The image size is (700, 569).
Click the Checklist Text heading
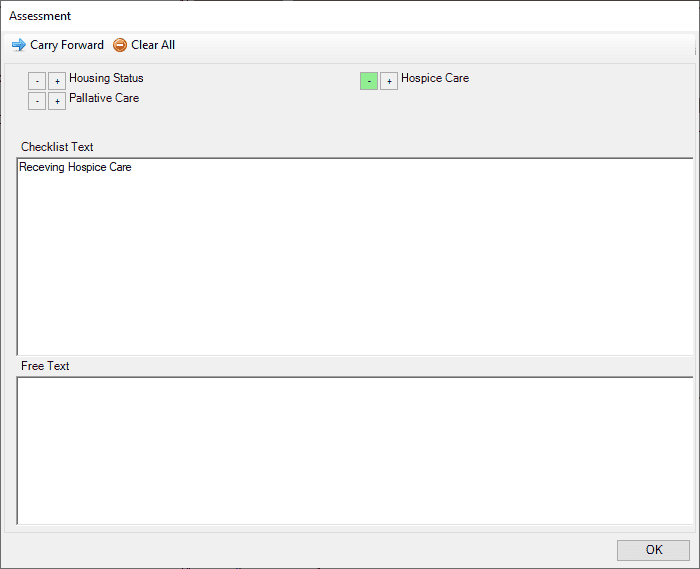(57, 147)
